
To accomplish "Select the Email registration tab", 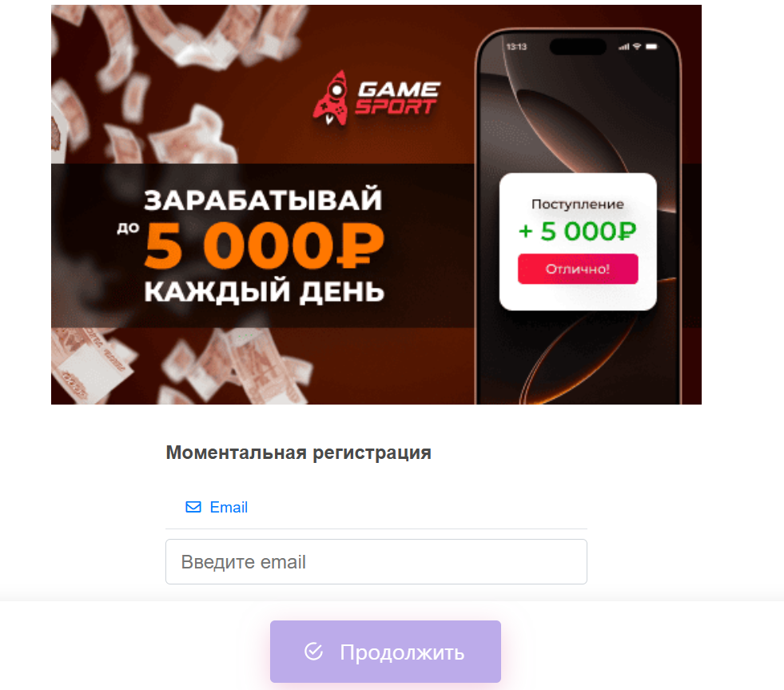I will coord(217,507).
